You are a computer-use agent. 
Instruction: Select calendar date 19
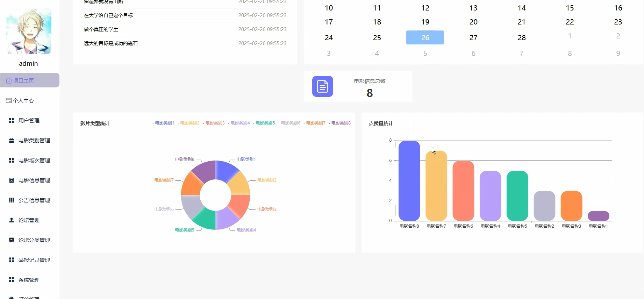pos(425,22)
